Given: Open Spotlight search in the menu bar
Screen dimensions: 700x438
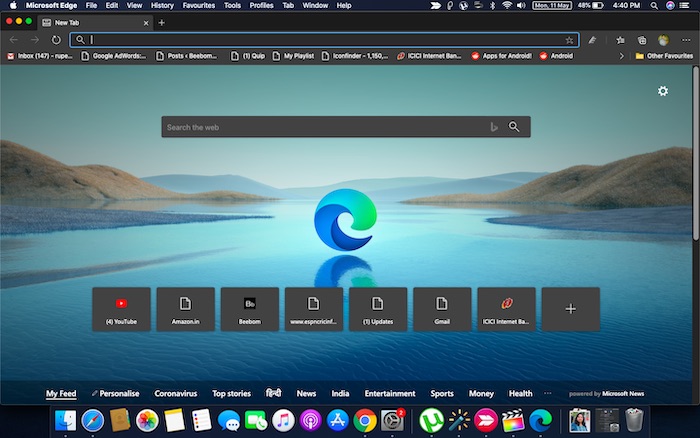Looking at the screenshot, I should (654, 5).
